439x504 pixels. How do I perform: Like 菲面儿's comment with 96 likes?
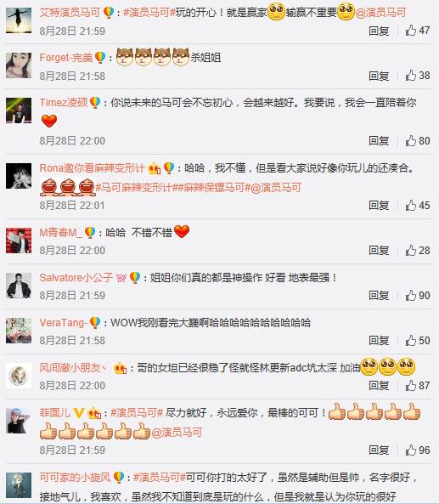pos(417,450)
